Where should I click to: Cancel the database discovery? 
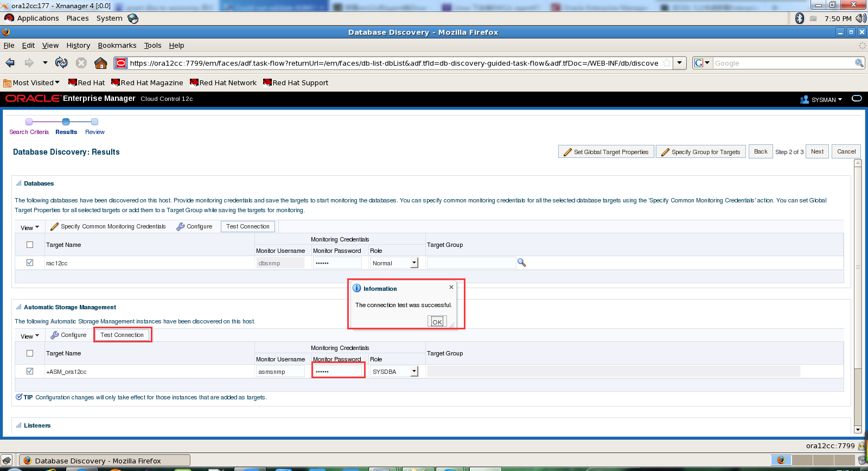(x=846, y=151)
